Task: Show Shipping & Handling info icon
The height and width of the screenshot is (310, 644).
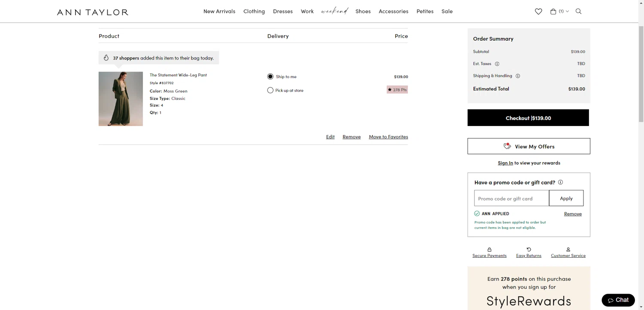Action: pyautogui.click(x=518, y=76)
